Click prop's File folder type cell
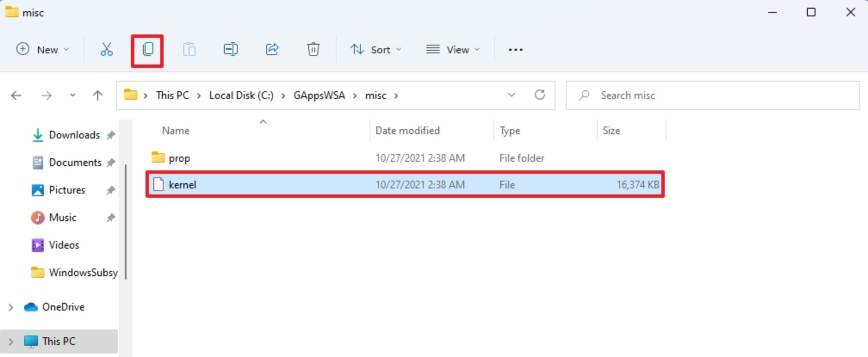The width and height of the screenshot is (868, 357). tap(522, 158)
